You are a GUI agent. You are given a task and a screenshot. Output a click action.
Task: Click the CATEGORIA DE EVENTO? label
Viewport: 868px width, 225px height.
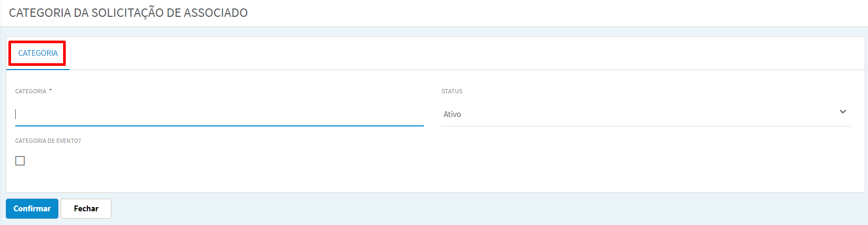48,141
